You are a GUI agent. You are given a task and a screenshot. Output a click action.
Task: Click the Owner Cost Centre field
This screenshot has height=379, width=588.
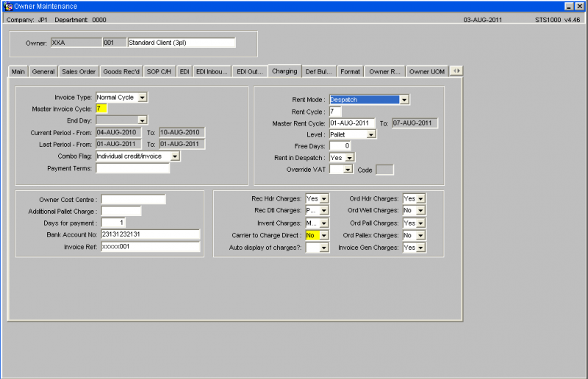pos(133,200)
